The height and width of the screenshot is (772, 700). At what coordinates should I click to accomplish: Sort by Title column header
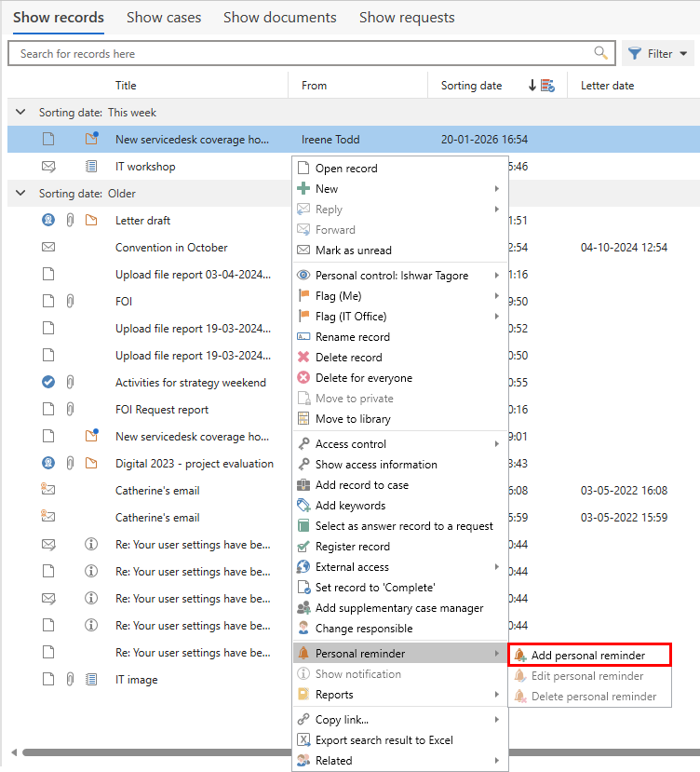click(126, 85)
